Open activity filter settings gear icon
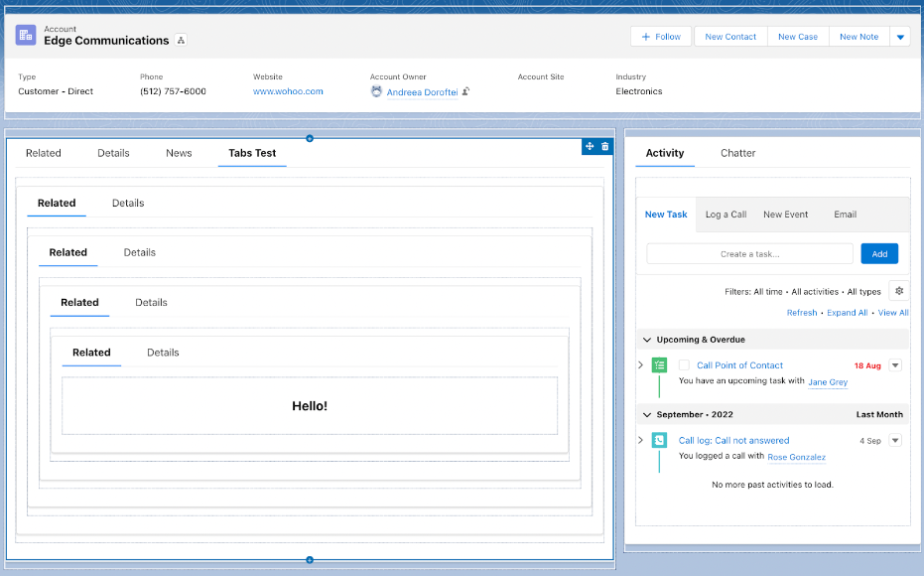Image resolution: width=924 pixels, height=576 pixels. tap(898, 291)
